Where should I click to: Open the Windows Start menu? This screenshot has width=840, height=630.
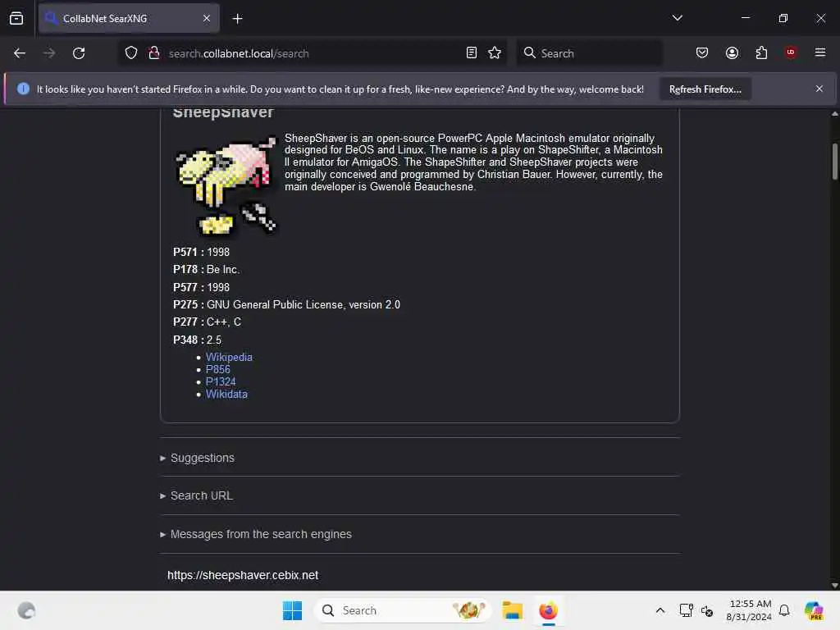tap(292, 610)
